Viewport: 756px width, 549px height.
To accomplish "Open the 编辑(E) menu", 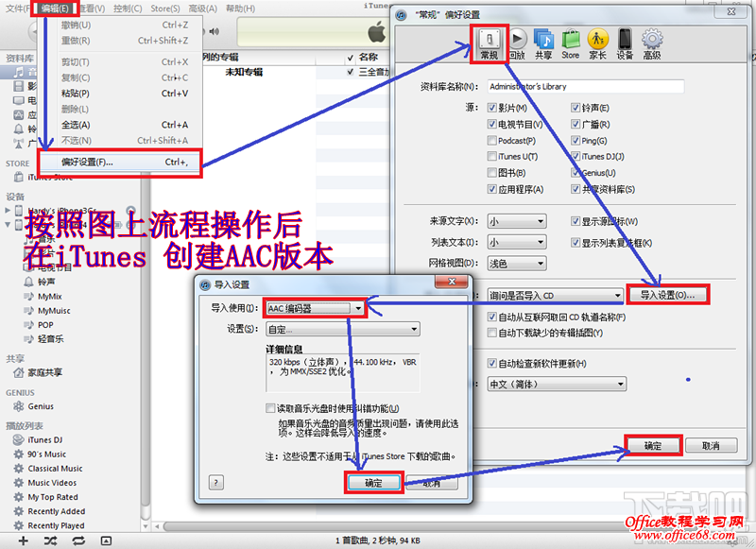I will pos(55,9).
